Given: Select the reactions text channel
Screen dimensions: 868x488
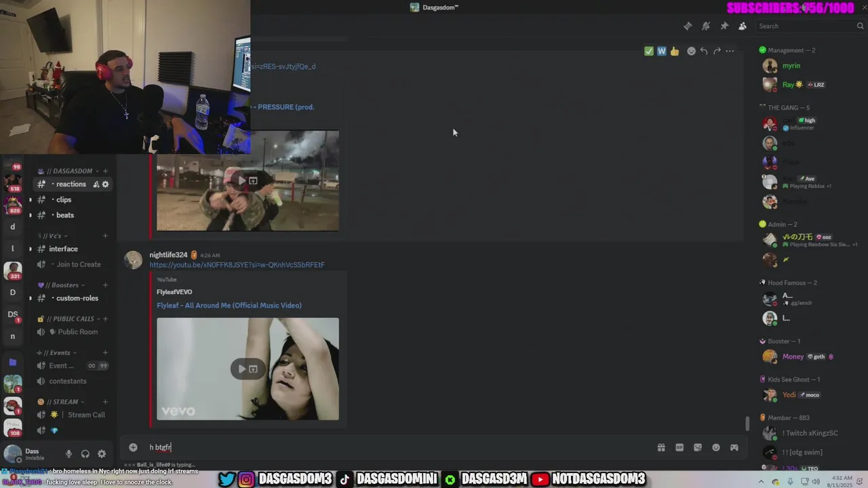Looking at the screenshot, I should (73, 184).
